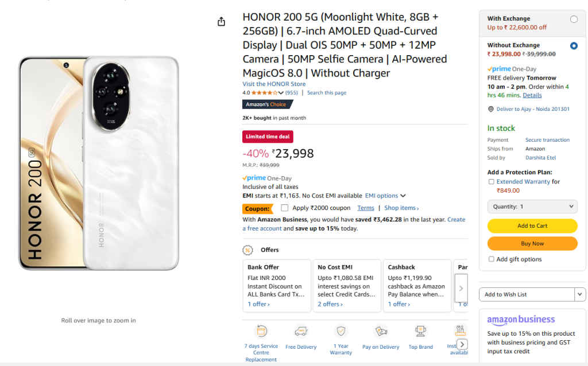Click the Pay on Delivery icon
Image resolution: width=588 pixels, height=366 pixels.
point(380,332)
